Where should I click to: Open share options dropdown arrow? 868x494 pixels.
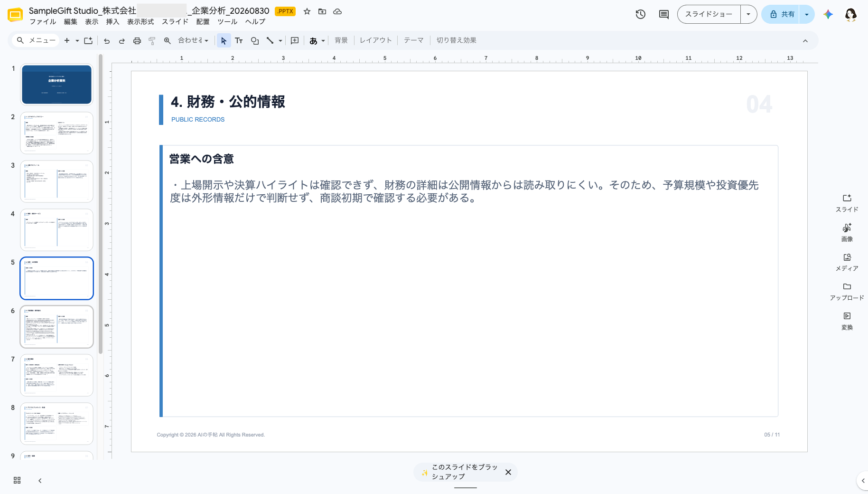(x=807, y=14)
